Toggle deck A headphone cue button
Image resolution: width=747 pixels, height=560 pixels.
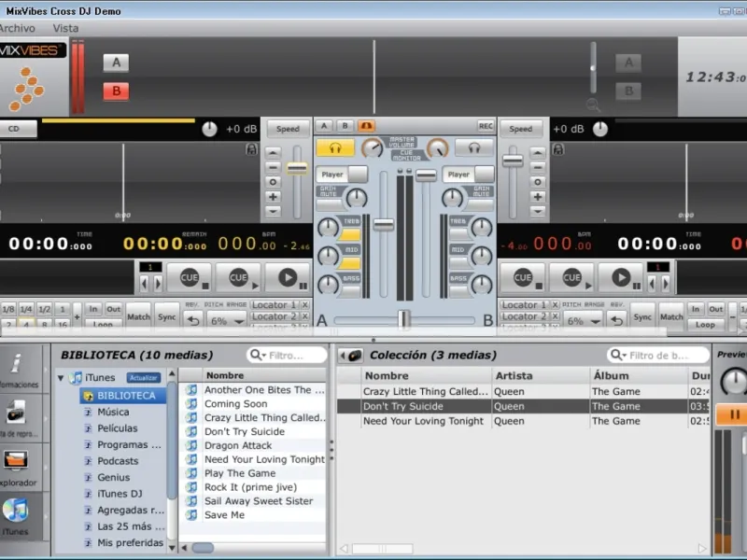[x=335, y=148]
